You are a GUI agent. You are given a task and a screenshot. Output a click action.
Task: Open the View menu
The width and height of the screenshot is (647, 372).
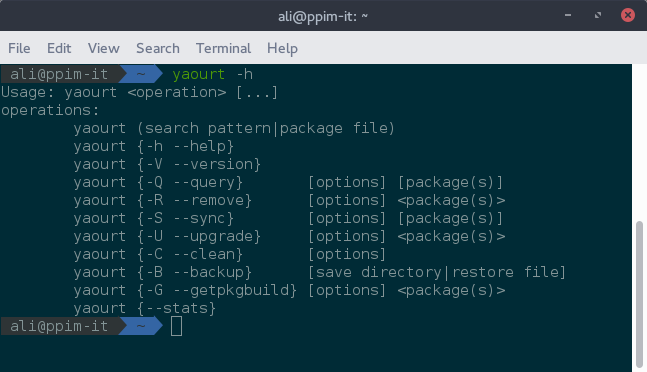104,48
